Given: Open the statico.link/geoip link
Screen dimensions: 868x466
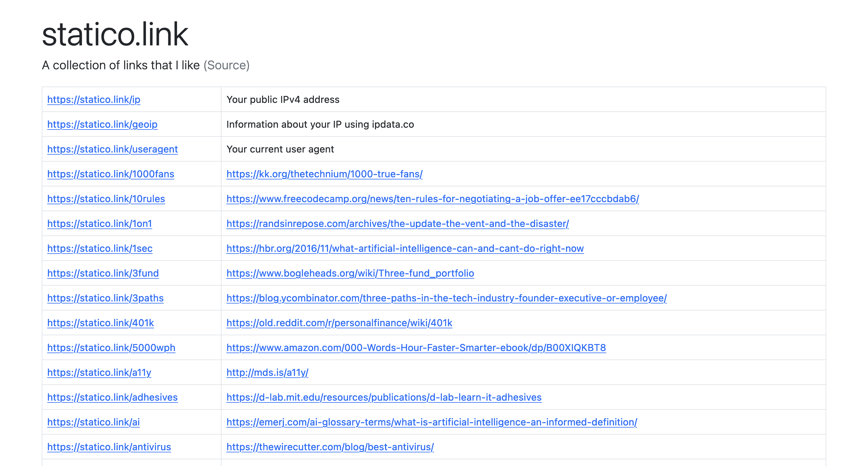Looking at the screenshot, I should pos(102,124).
